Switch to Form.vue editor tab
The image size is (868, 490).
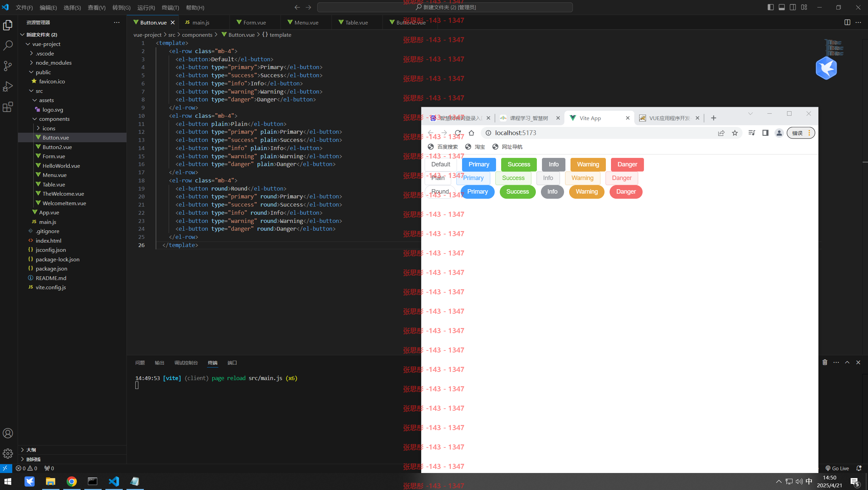[255, 22]
